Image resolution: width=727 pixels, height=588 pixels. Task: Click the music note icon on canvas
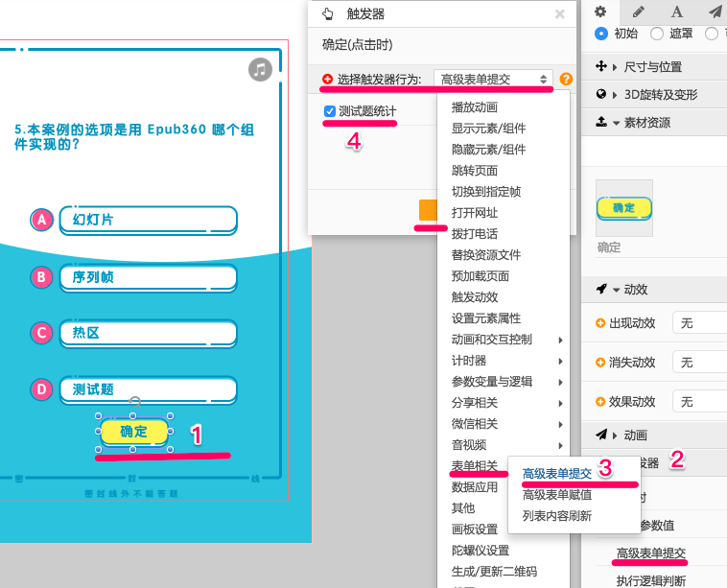[260, 69]
